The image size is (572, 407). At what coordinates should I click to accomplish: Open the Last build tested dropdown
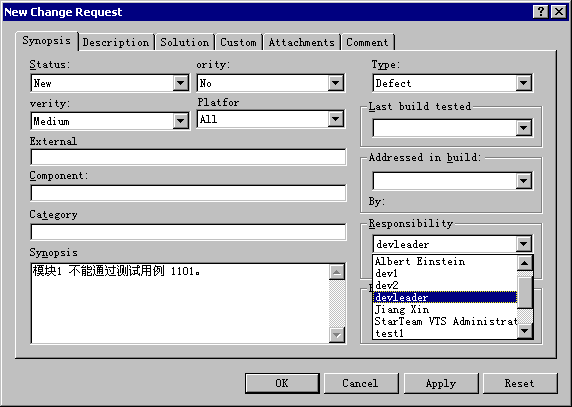coord(523,128)
